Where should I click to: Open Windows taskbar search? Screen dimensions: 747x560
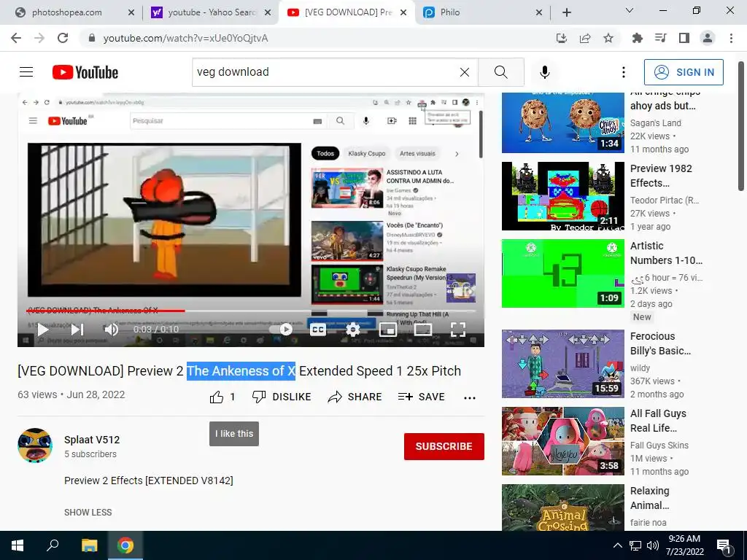click(53, 545)
